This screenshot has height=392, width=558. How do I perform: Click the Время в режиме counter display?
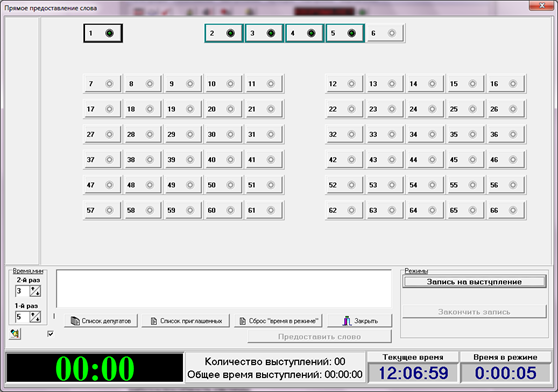(x=505, y=373)
